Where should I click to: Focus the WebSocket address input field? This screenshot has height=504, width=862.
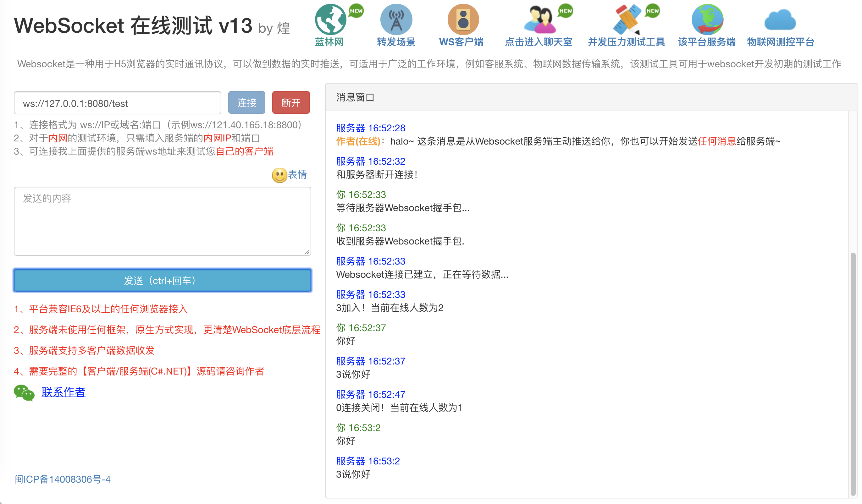point(117,103)
